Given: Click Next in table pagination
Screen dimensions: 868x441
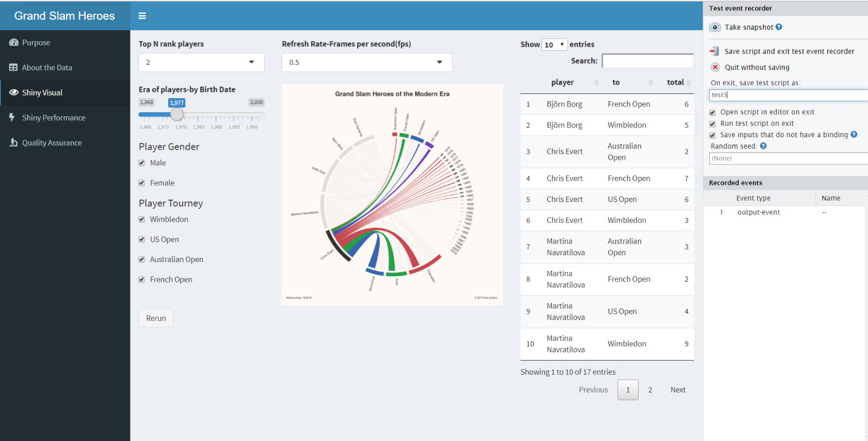Looking at the screenshot, I should point(678,390).
